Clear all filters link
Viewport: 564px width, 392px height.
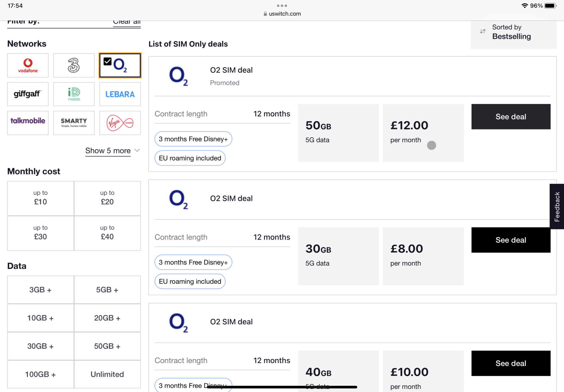(127, 22)
